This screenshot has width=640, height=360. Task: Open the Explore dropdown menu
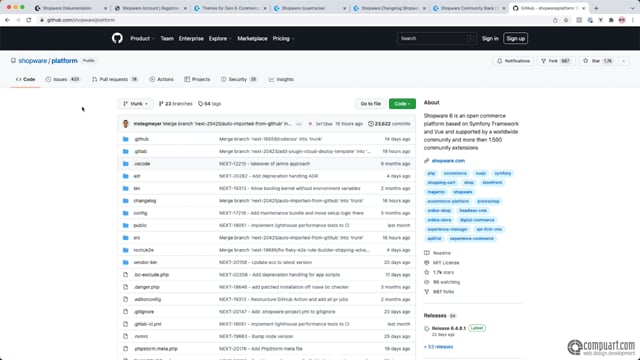(220, 38)
